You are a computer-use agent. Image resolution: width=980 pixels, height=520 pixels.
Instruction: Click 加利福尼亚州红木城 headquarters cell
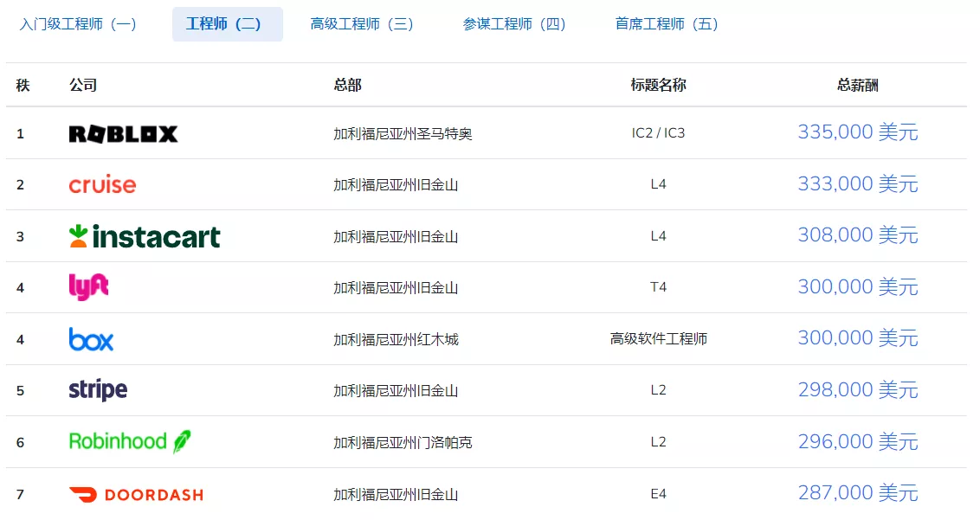tap(396, 339)
